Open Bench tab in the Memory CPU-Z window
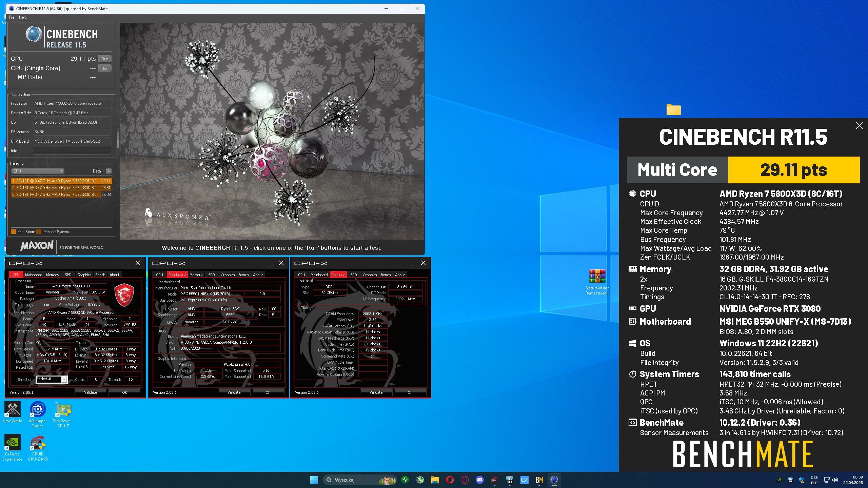The height and width of the screenshot is (488, 868). (386, 275)
